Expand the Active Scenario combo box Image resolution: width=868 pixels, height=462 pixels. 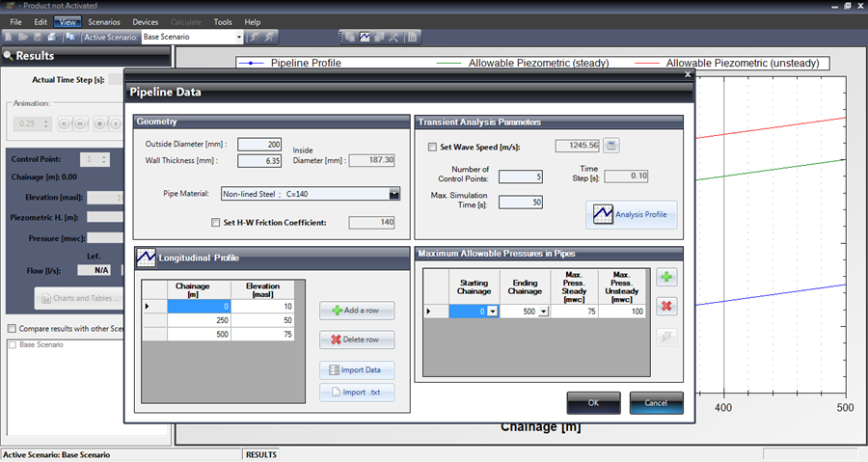pyautogui.click(x=238, y=37)
